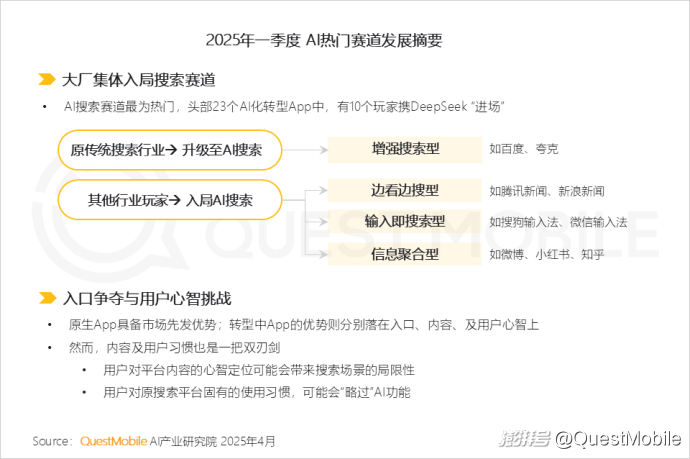This screenshot has height=459, width=690.
Task: Click the bullet text about 头部23个AI化转型App
Action: click(284, 106)
